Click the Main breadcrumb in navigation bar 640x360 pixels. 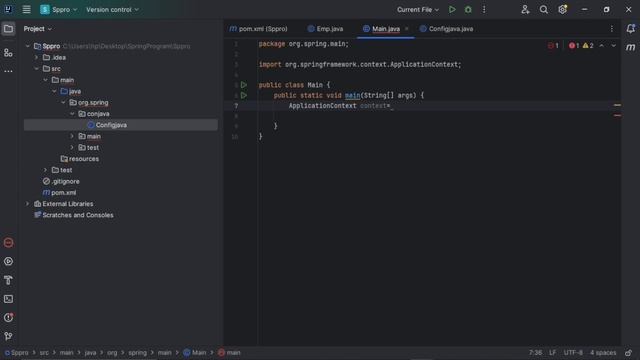pyautogui.click(x=195, y=353)
